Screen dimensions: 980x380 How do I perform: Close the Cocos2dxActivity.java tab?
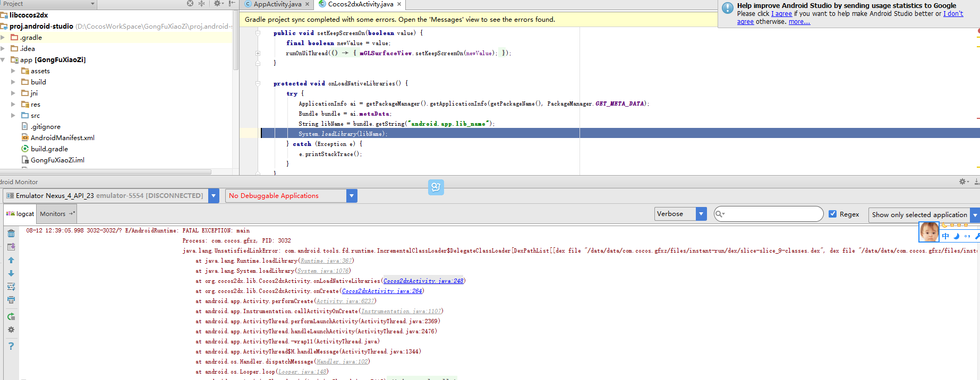click(x=399, y=4)
